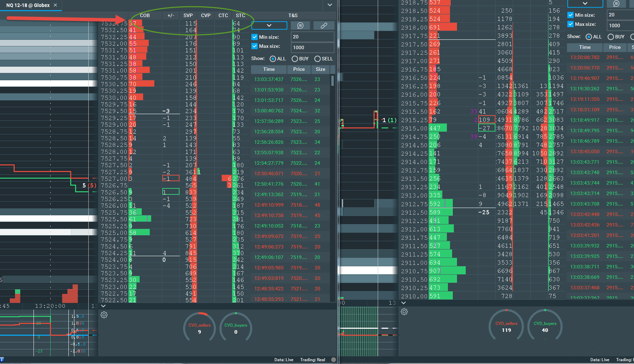Click T&S row timed 12:50:46:071
Image resolution: width=634 pixels, height=364 pixels.
click(290, 173)
